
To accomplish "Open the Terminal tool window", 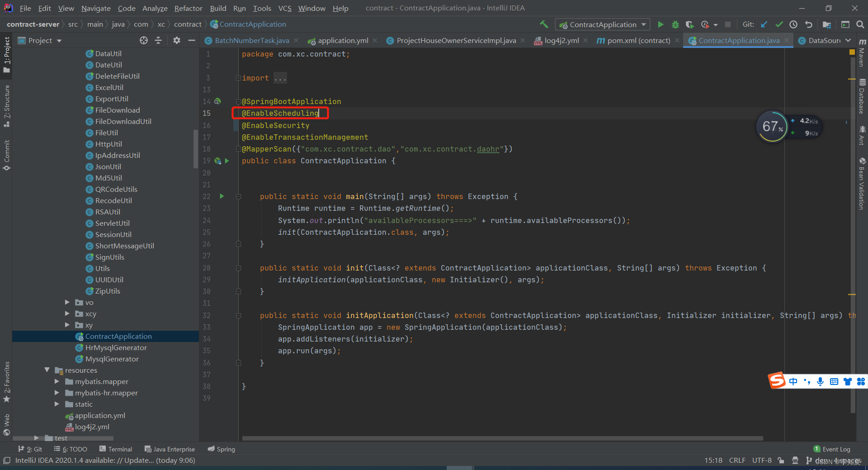I will [x=116, y=449].
